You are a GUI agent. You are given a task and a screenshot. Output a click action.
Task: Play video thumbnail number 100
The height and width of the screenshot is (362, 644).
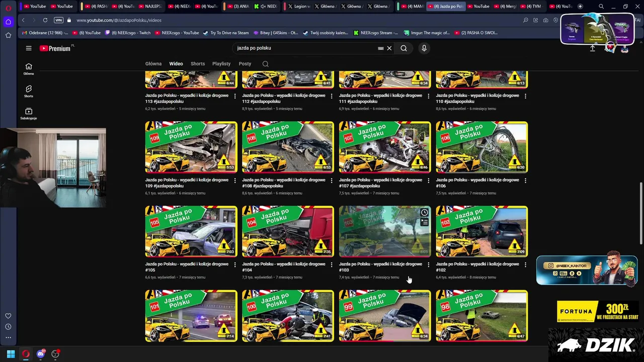(x=288, y=316)
